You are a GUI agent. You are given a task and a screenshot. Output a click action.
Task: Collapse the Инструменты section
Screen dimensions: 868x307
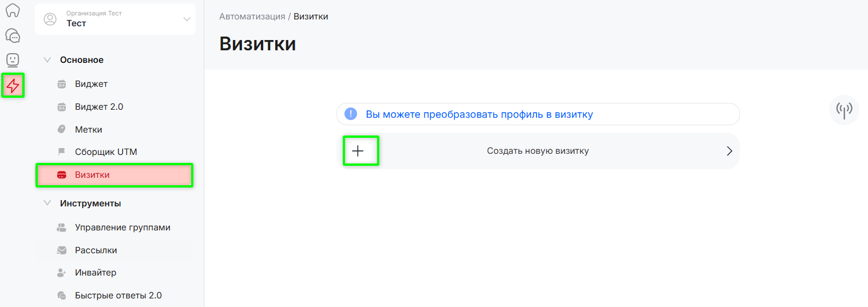click(47, 204)
